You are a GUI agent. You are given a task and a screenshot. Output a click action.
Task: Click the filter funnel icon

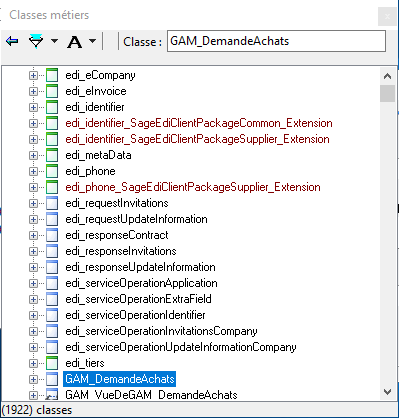[x=36, y=41]
